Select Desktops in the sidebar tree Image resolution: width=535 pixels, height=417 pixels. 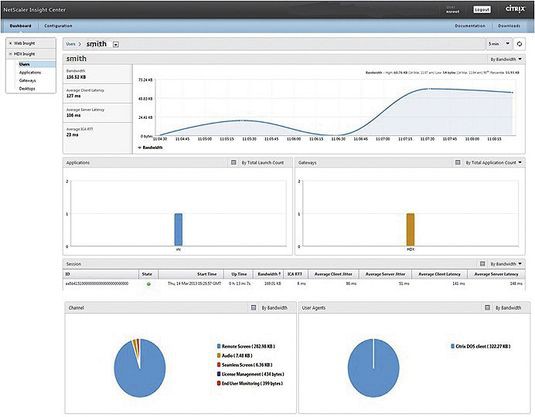27,89
